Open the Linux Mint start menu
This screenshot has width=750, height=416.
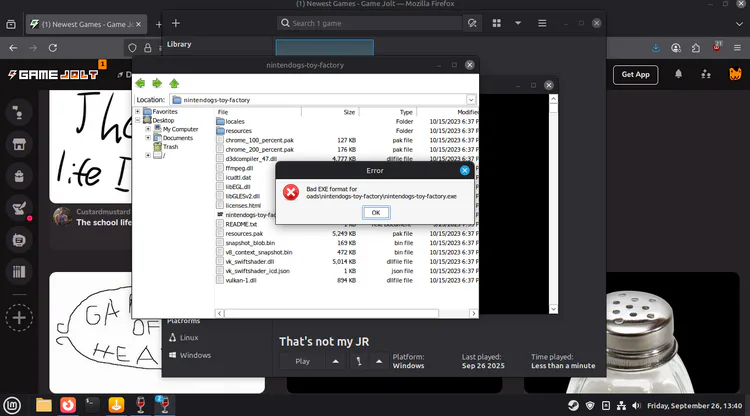pyautogui.click(x=12, y=405)
